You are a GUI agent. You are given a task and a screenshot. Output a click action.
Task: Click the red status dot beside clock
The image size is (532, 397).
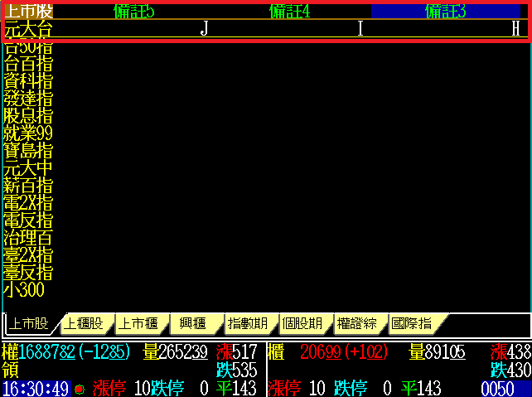[80, 389]
